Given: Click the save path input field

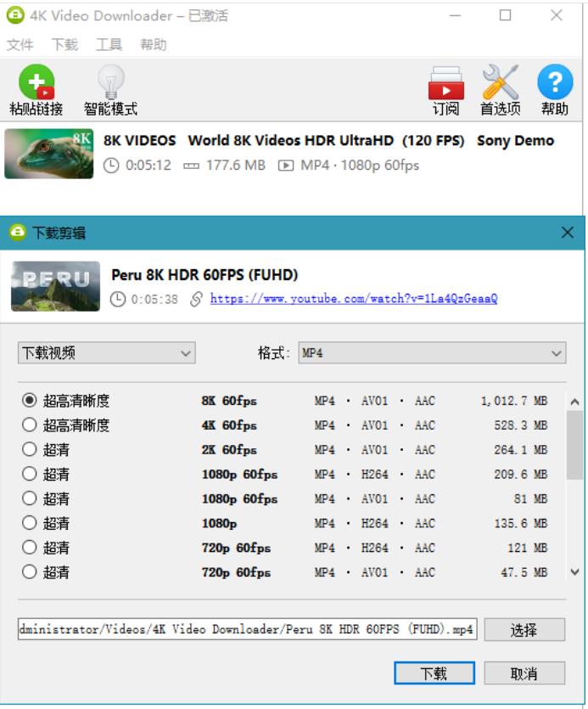Looking at the screenshot, I should tap(247, 629).
